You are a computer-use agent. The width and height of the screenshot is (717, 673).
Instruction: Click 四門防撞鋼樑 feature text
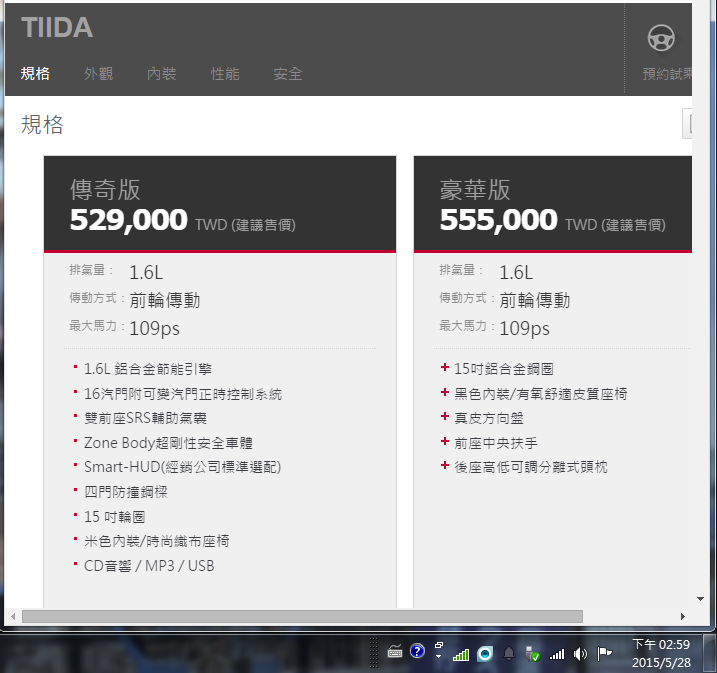(126, 492)
